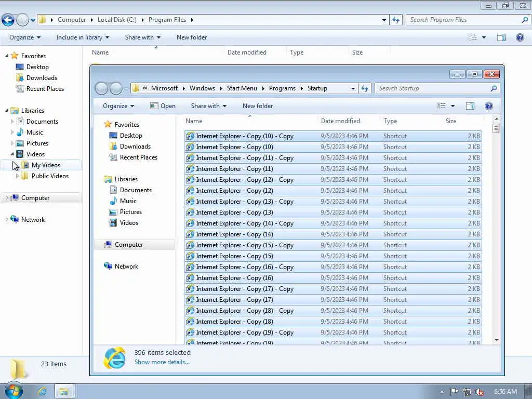532x399 pixels.
Task: Select Music library in Startup window
Action: point(128,201)
